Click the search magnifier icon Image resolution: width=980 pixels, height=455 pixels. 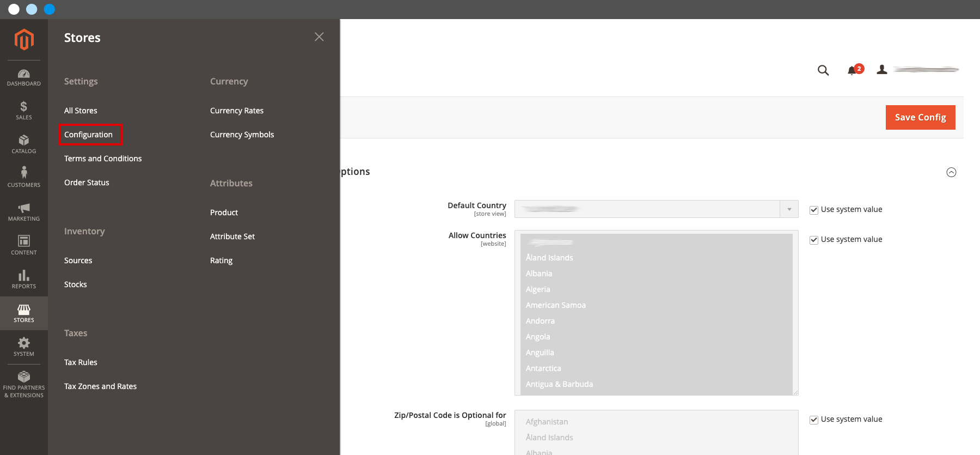823,70
